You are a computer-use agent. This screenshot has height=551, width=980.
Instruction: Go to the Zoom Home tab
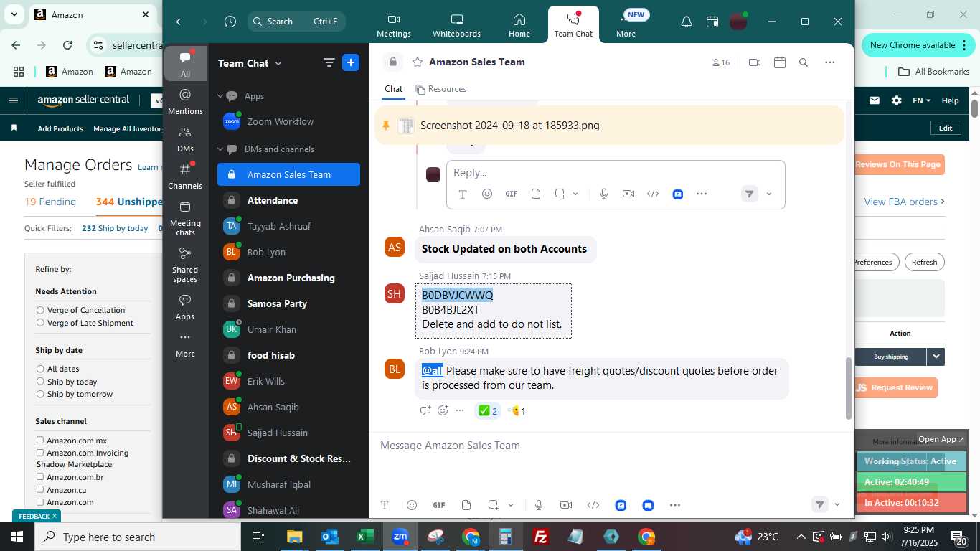coord(519,25)
